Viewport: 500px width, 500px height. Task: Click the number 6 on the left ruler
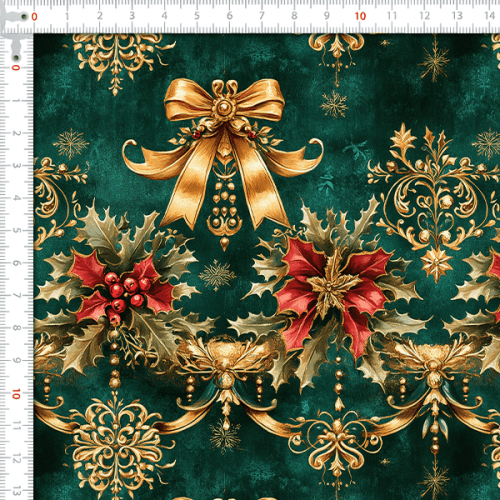point(16,263)
